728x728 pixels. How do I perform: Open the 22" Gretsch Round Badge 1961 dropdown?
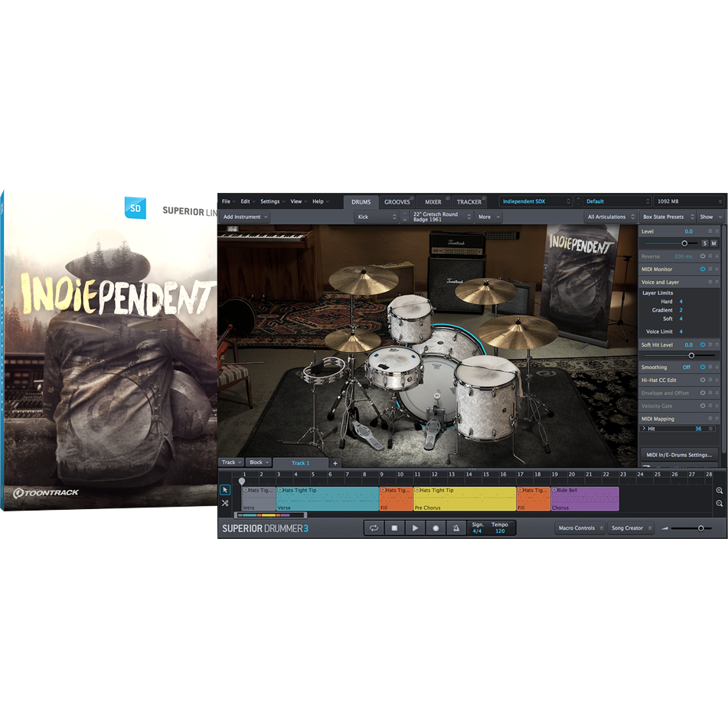442,217
